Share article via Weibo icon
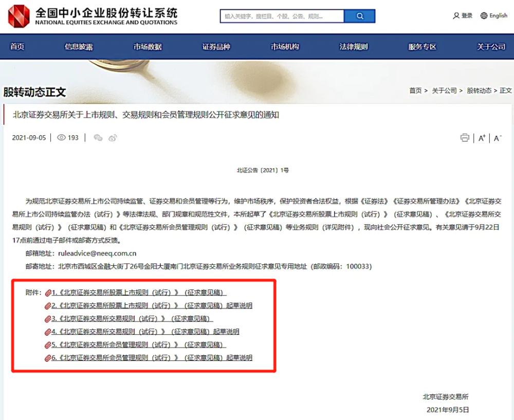Image resolution: width=514 pixels, height=420 pixels. coord(113,138)
